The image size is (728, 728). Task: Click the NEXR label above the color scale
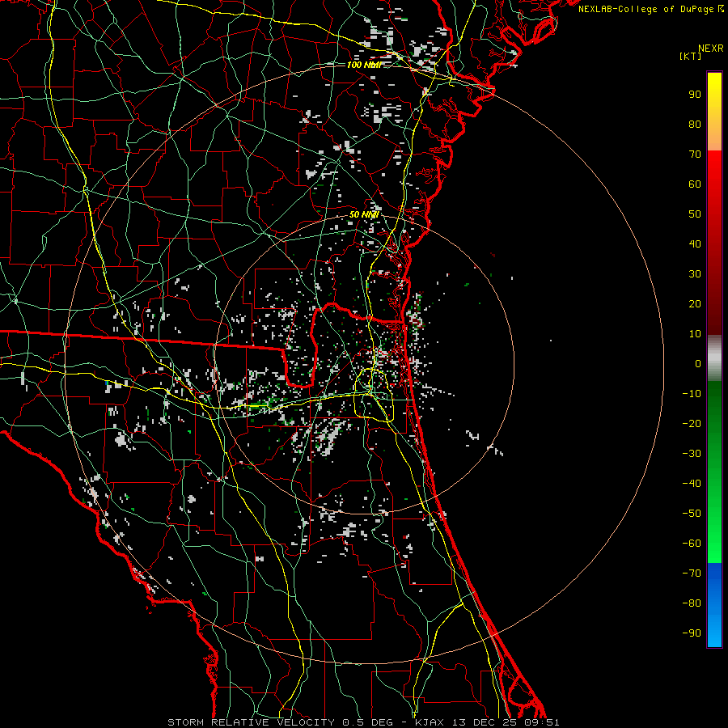click(x=710, y=49)
